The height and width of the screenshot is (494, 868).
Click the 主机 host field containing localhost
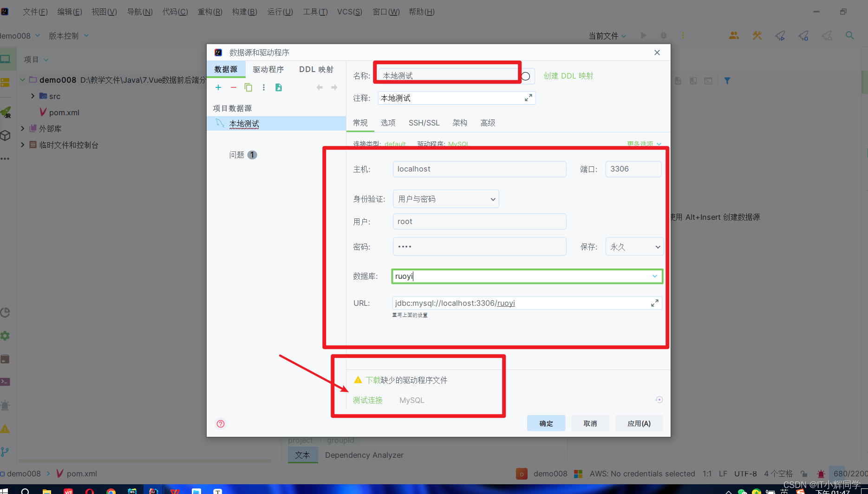pos(480,169)
